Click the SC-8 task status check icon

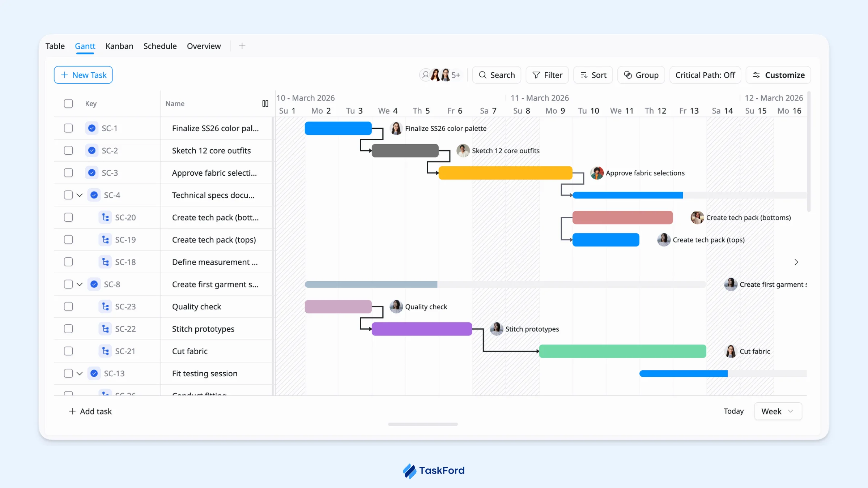click(x=94, y=284)
